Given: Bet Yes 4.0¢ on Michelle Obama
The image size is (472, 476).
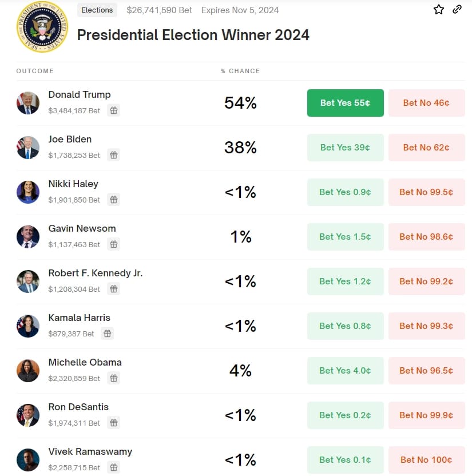Looking at the screenshot, I should pos(345,371).
